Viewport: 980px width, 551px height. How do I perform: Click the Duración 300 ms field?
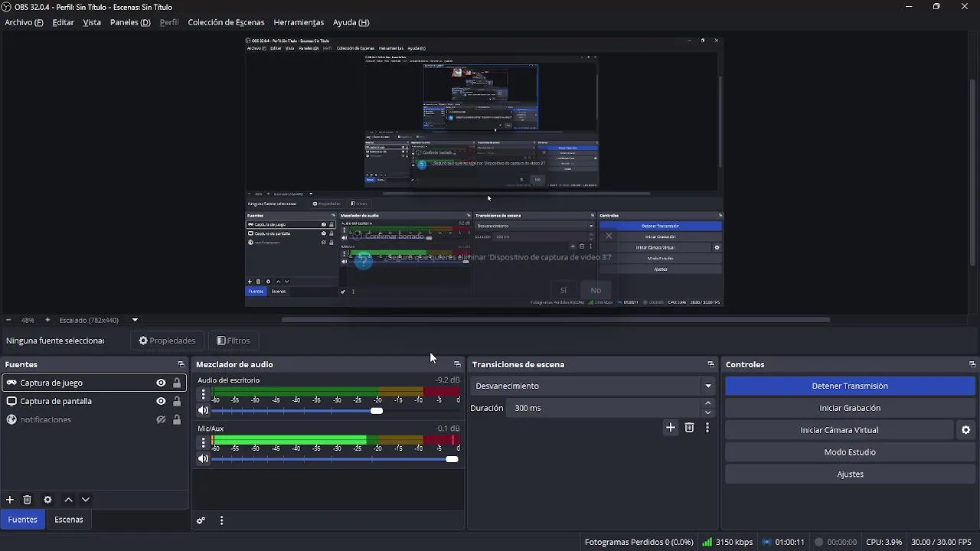click(603, 408)
